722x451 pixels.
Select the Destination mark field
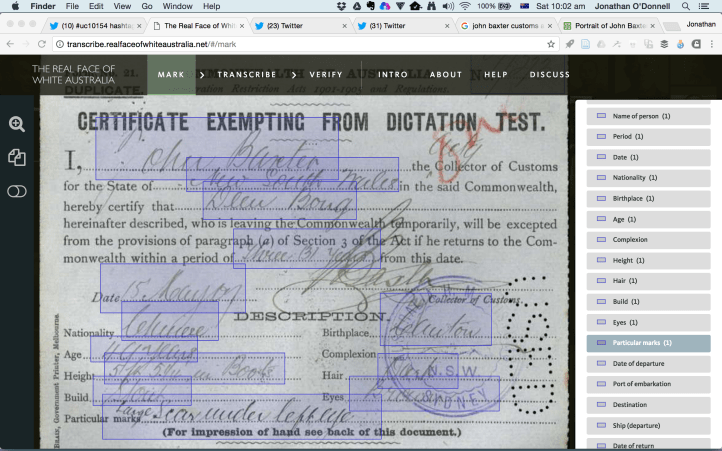point(648,404)
